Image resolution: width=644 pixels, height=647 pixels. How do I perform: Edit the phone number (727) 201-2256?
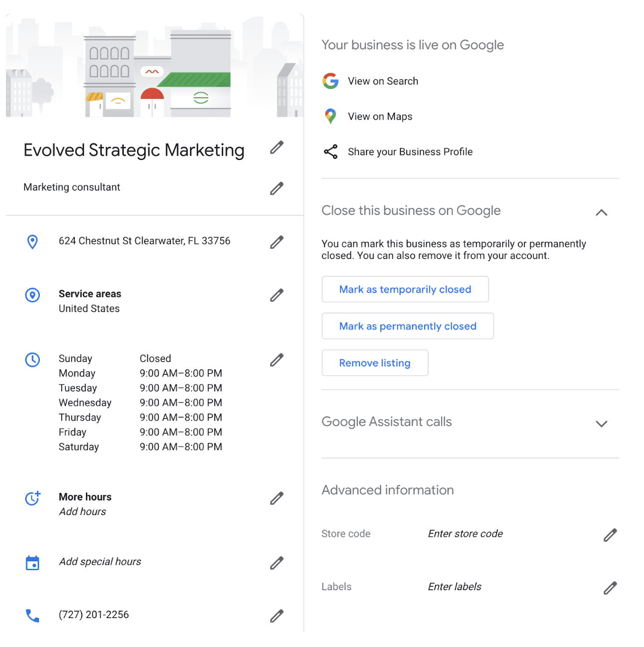(x=277, y=616)
